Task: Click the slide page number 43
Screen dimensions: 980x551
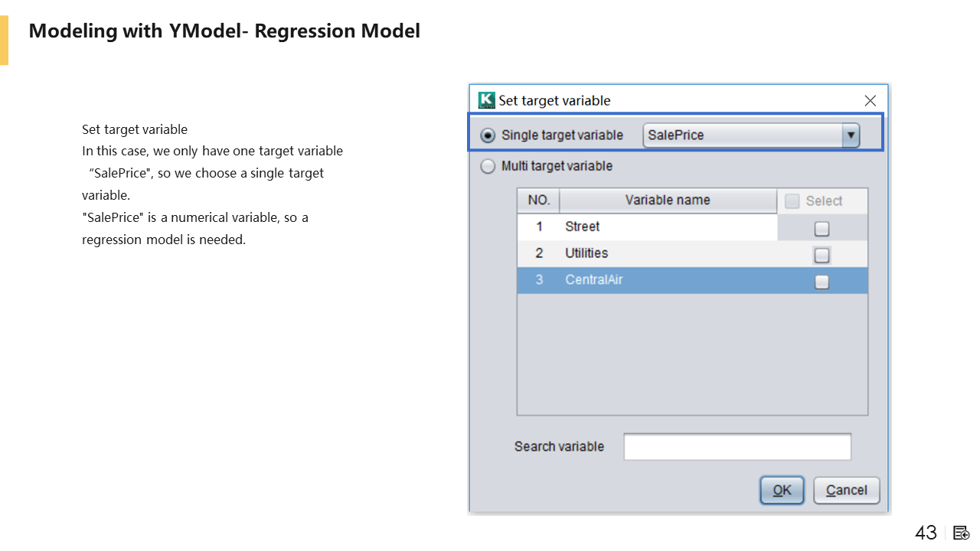Action: coord(926,533)
